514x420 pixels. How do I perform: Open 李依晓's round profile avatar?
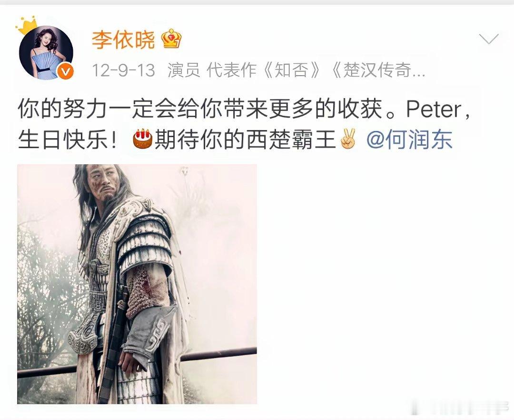pos(46,52)
